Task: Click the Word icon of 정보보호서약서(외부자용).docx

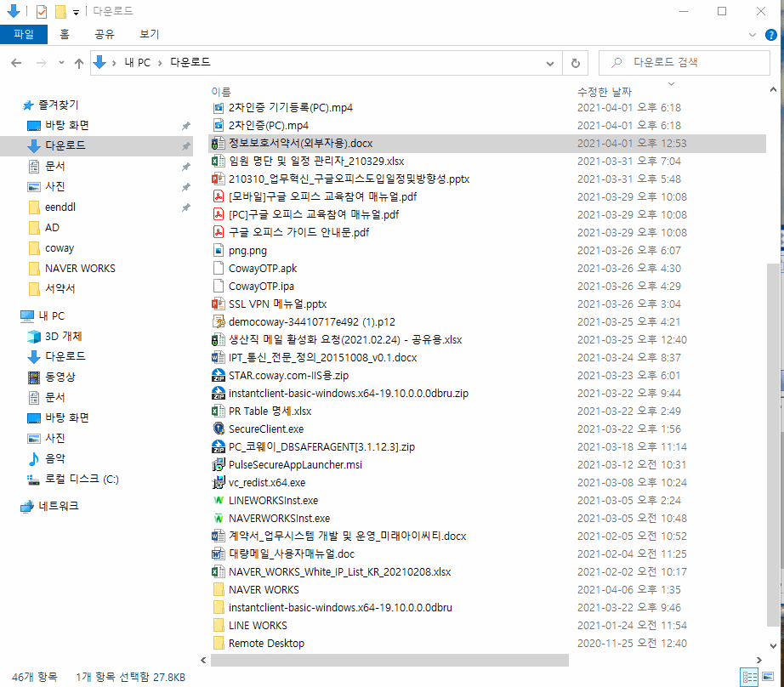Action: coord(218,144)
